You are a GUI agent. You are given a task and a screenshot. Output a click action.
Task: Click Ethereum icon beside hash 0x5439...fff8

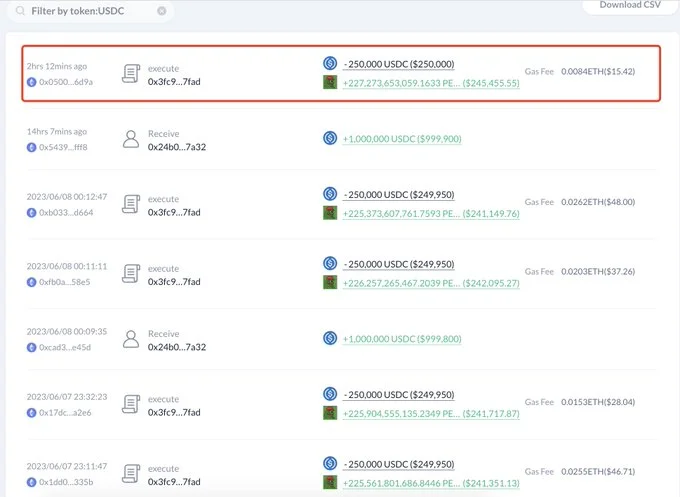(x=31, y=147)
